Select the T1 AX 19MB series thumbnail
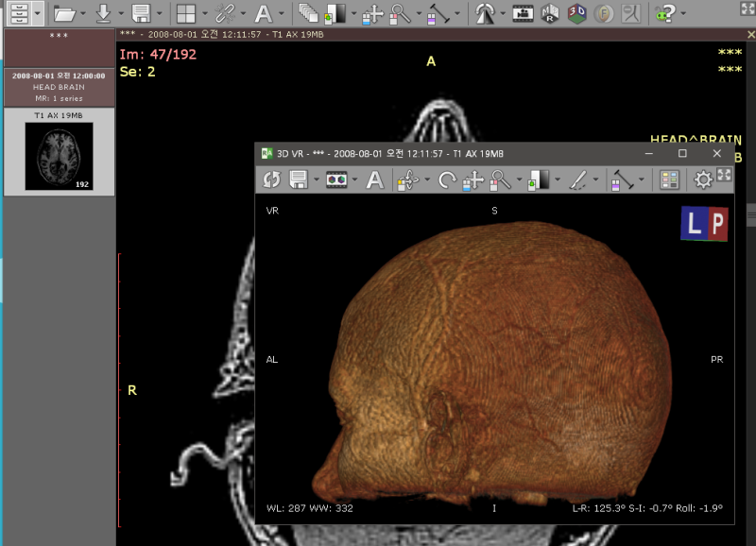Screen dimensions: 756x546 (x=59, y=156)
